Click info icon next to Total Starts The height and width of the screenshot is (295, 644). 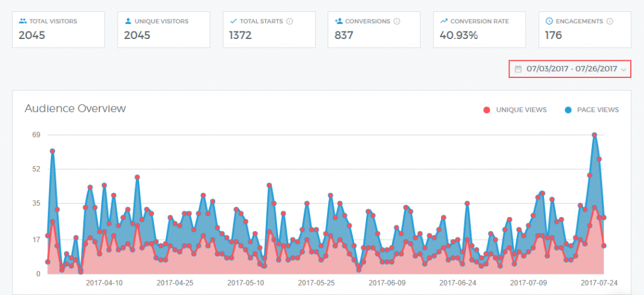tap(289, 21)
